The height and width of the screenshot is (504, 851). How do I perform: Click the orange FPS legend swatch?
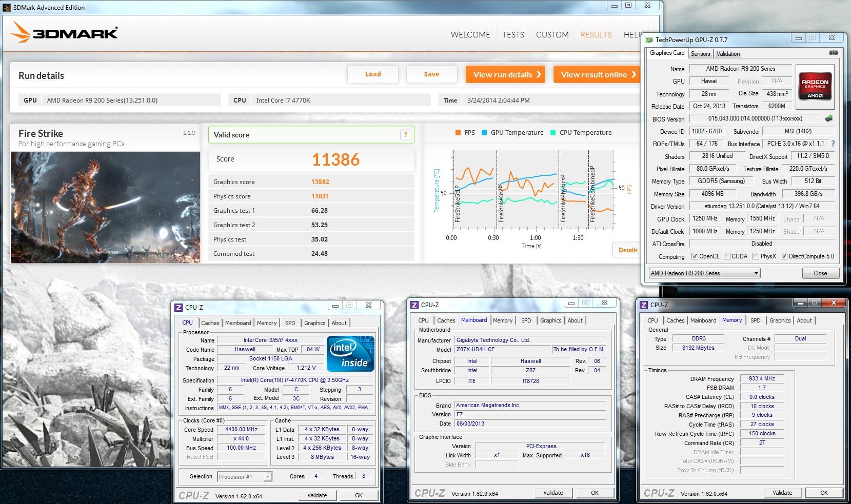tap(458, 133)
